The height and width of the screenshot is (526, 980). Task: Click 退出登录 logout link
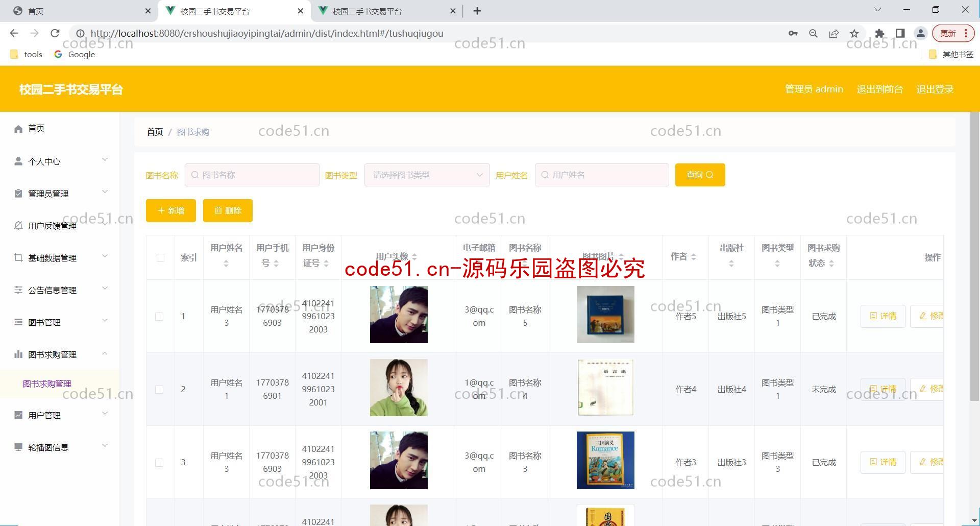[x=935, y=89]
